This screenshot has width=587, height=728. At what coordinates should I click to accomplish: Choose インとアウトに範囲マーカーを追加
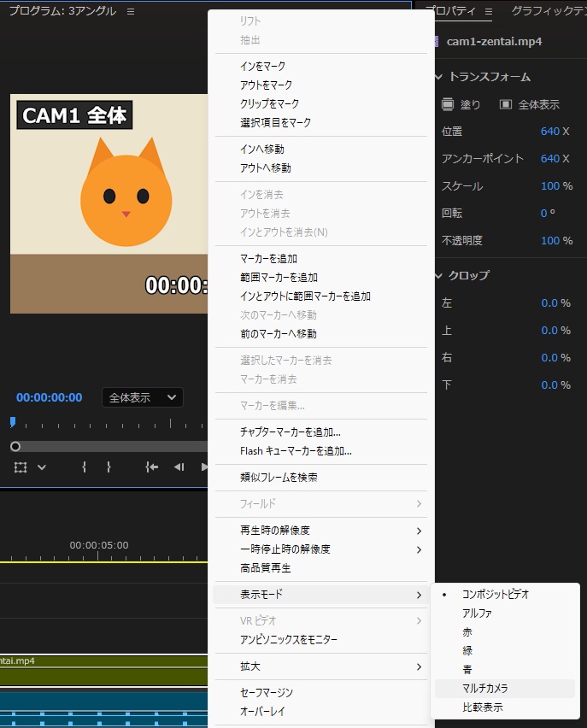coord(321,296)
